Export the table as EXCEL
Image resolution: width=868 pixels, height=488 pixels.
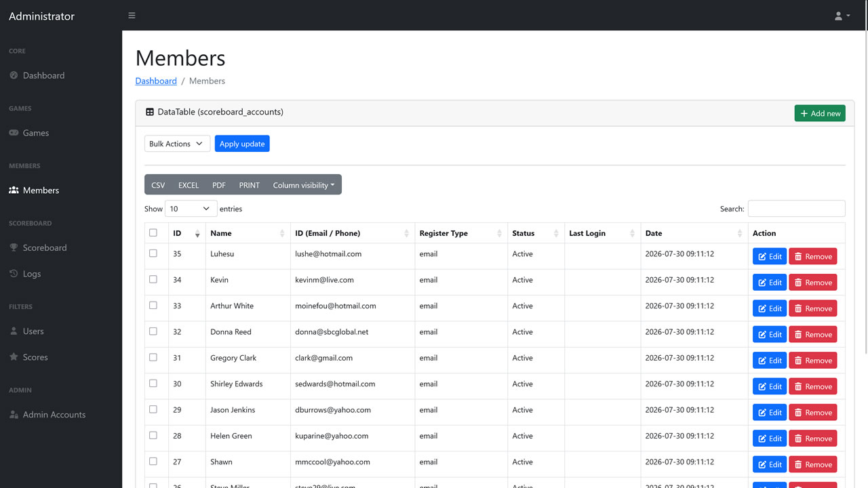point(189,185)
